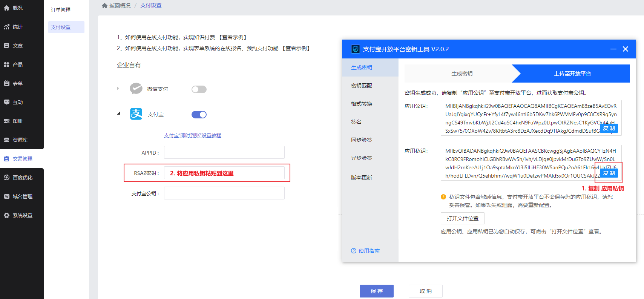Click the 打开文件位置 button
The width and height of the screenshot is (644, 299).
point(463,218)
